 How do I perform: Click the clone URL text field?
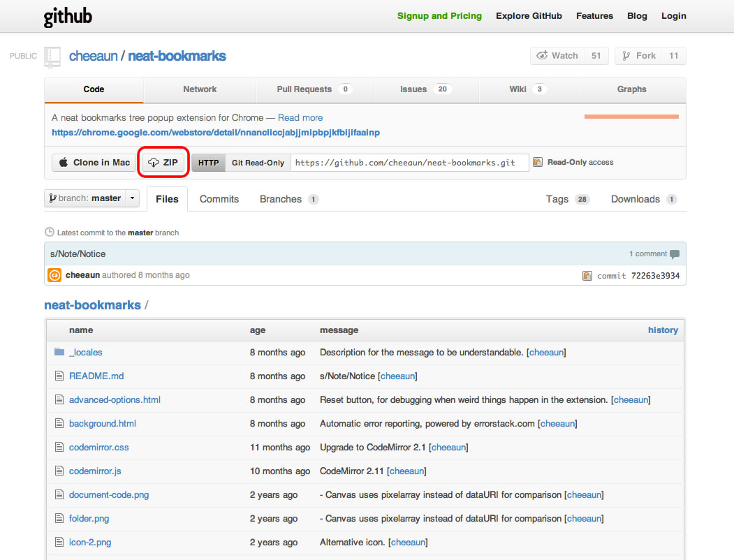pos(409,163)
